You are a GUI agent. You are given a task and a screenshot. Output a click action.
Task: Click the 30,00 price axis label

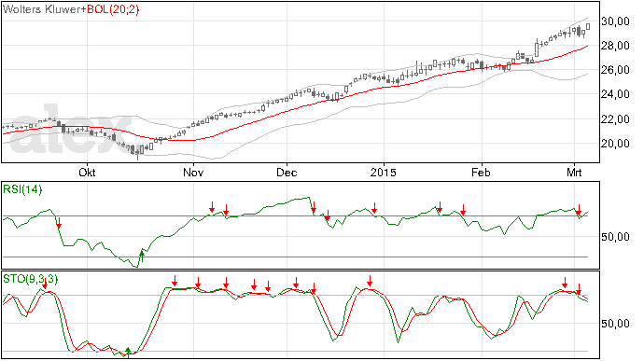[x=615, y=21]
